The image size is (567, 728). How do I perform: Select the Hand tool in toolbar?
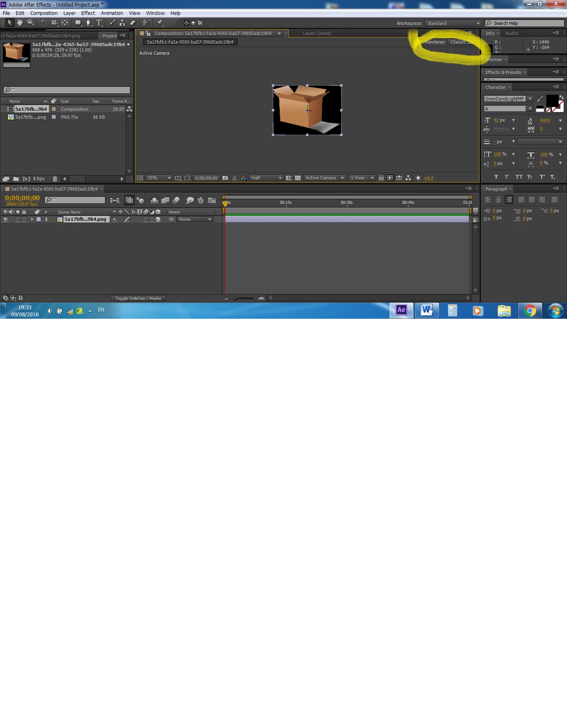(x=20, y=23)
